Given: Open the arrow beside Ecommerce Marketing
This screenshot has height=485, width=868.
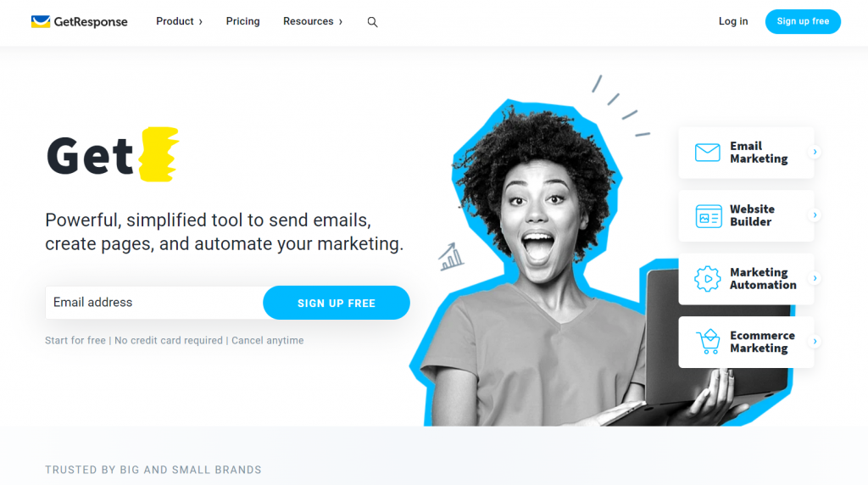Looking at the screenshot, I should (x=815, y=341).
